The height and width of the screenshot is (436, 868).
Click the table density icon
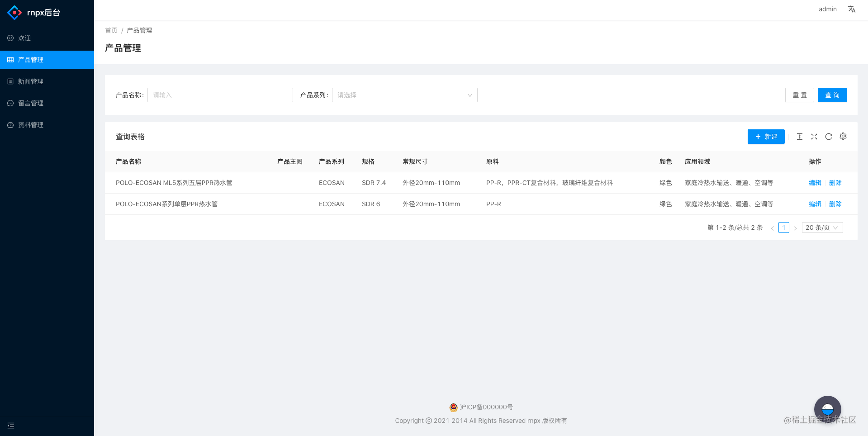click(x=800, y=137)
